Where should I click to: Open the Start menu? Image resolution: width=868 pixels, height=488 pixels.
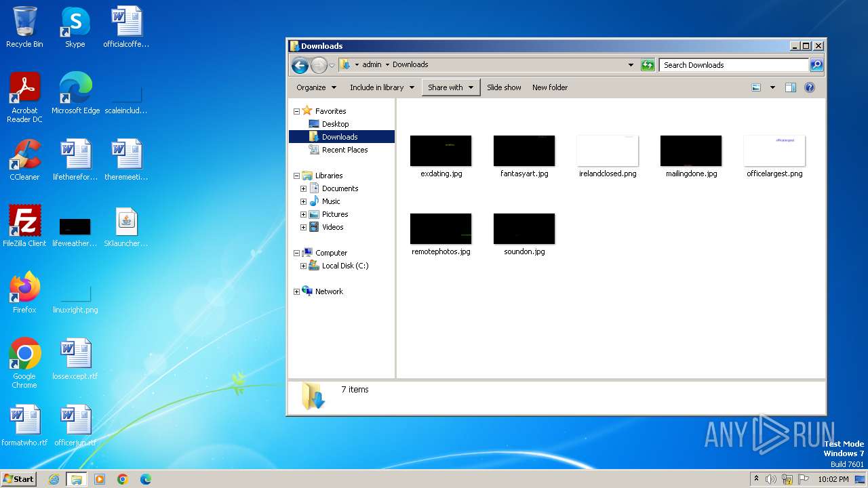(18, 479)
